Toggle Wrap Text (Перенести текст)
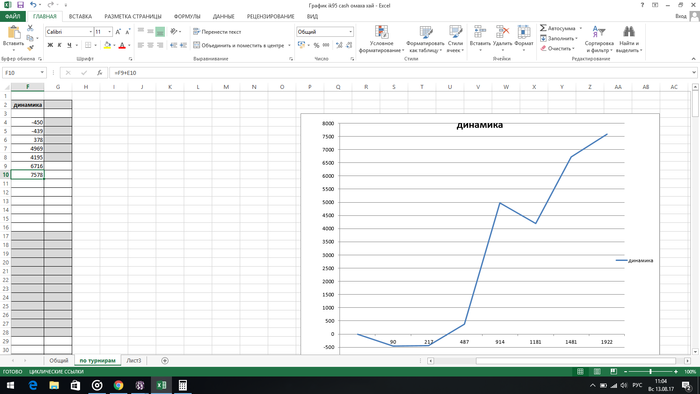The height and width of the screenshot is (394, 700). 217,32
